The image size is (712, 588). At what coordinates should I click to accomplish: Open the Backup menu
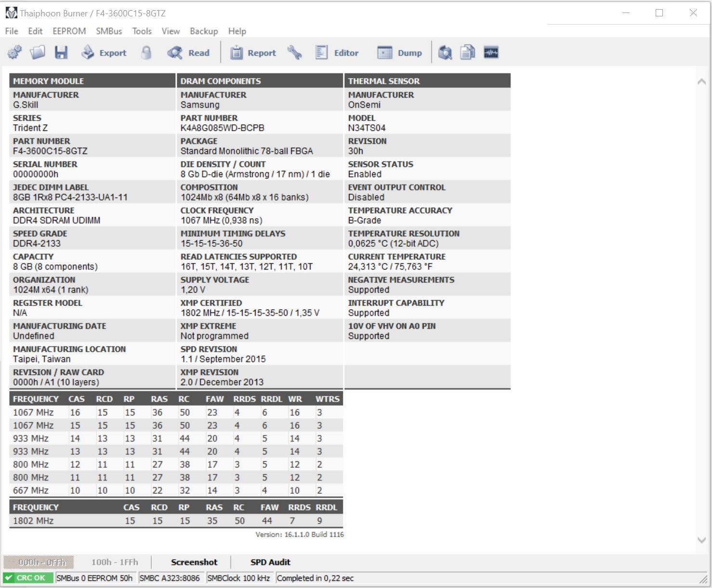click(204, 31)
